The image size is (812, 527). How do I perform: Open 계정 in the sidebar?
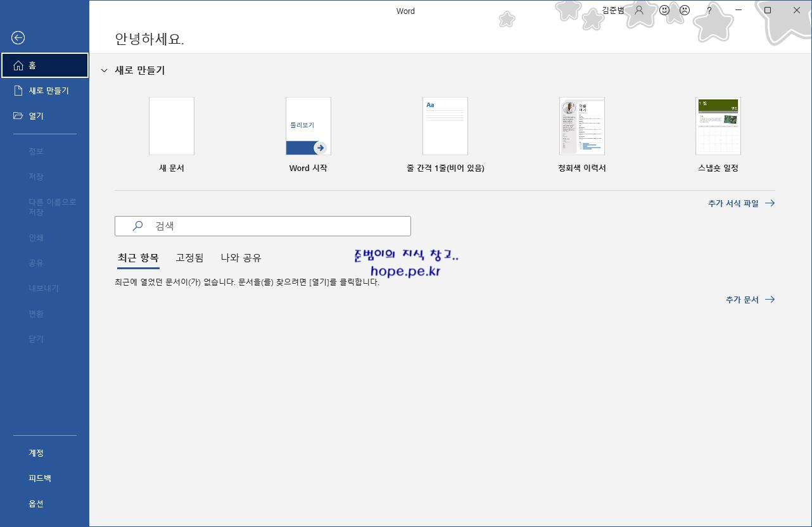(x=44, y=453)
